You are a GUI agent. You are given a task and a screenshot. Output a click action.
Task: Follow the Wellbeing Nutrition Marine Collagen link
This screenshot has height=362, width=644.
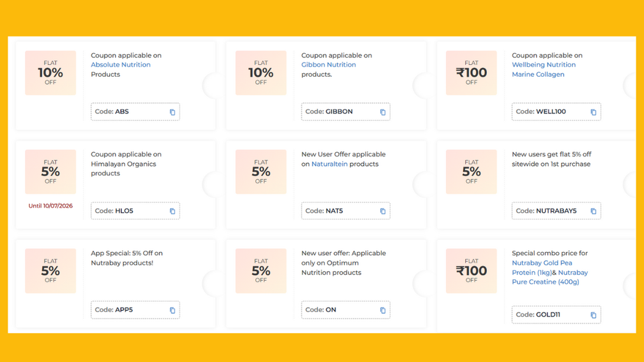[x=544, y=69]
